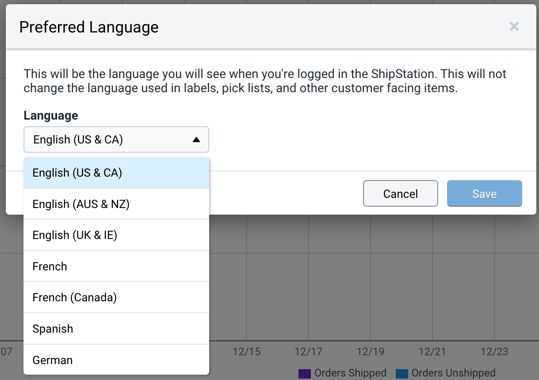Click the Language field label
The width and height of the screenshot is (539, 380).
pyautogui.click(x=51, y=116)
